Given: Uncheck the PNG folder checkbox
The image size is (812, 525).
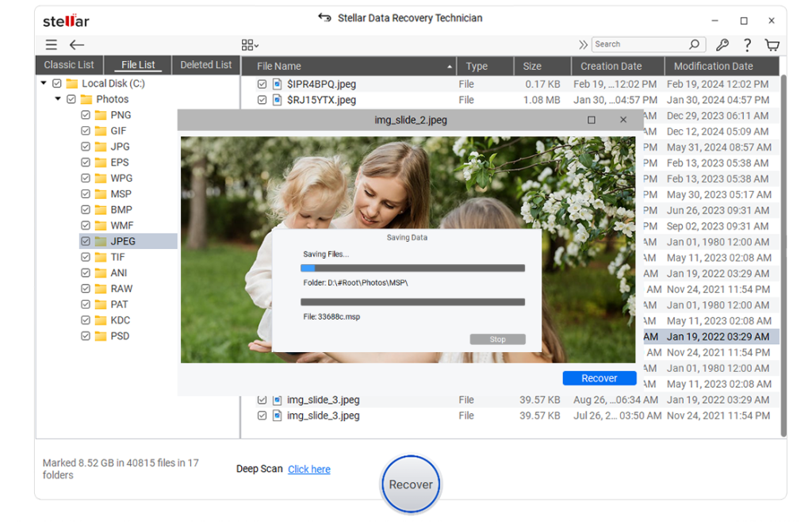Looking at the screenshot, I should pyautogui.click(x=86, y=115).
